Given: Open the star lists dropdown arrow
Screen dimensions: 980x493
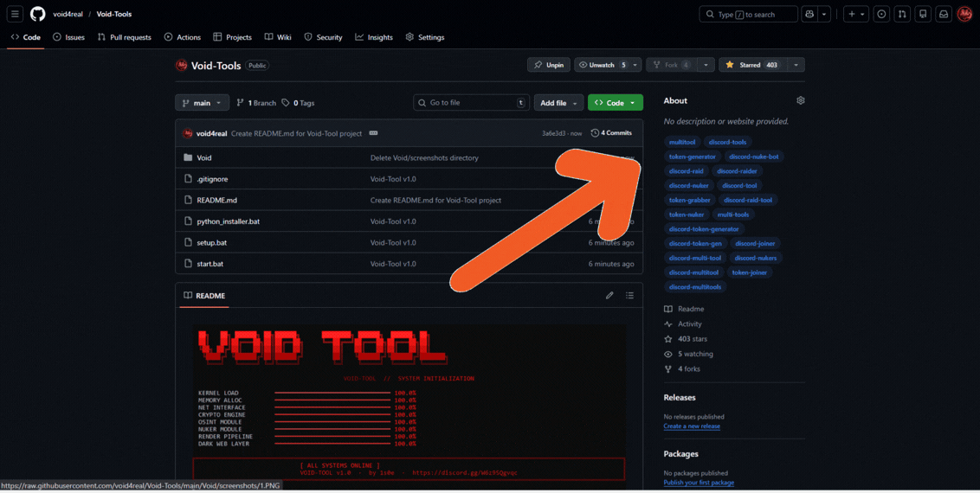Looking at the screenshot, I should [796, 65].
